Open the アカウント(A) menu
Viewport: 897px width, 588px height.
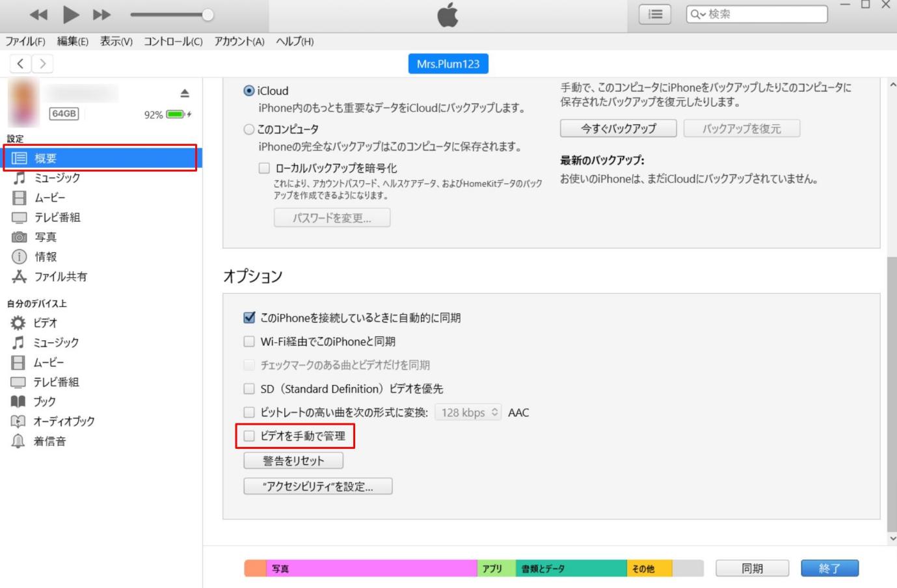click(x=239, y=41)
